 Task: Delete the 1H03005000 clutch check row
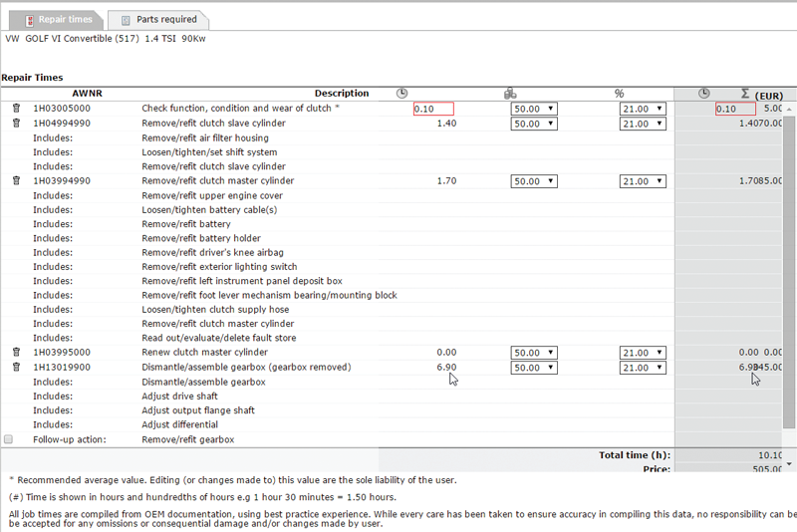click(x=16, y=109)
